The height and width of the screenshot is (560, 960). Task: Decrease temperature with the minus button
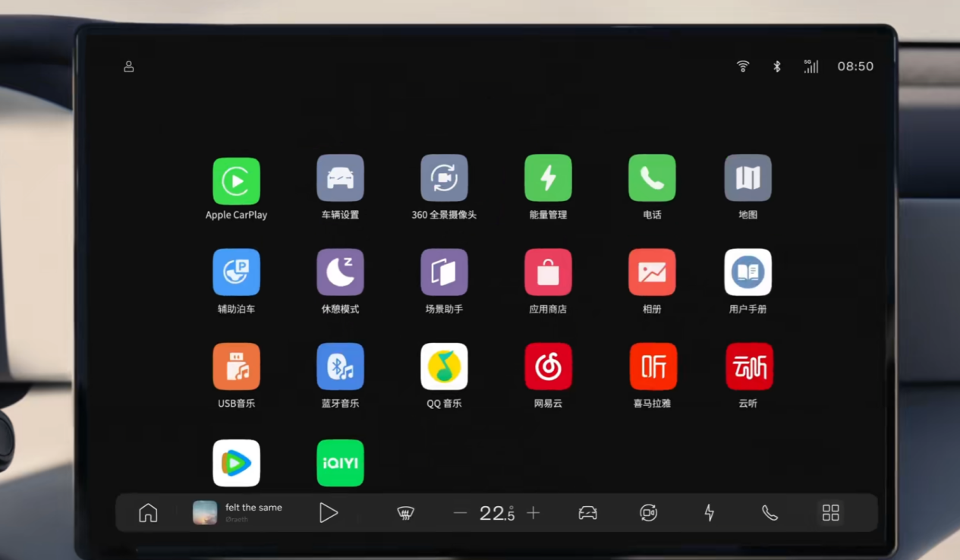pyautogui.click(x=460, y=513)
